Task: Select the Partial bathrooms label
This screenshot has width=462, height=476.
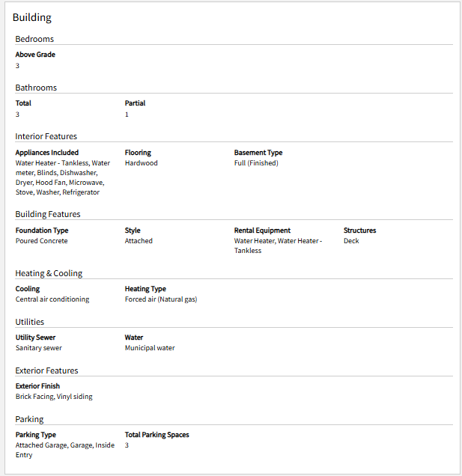Action: pyautogui.click(x=135, y=103)
